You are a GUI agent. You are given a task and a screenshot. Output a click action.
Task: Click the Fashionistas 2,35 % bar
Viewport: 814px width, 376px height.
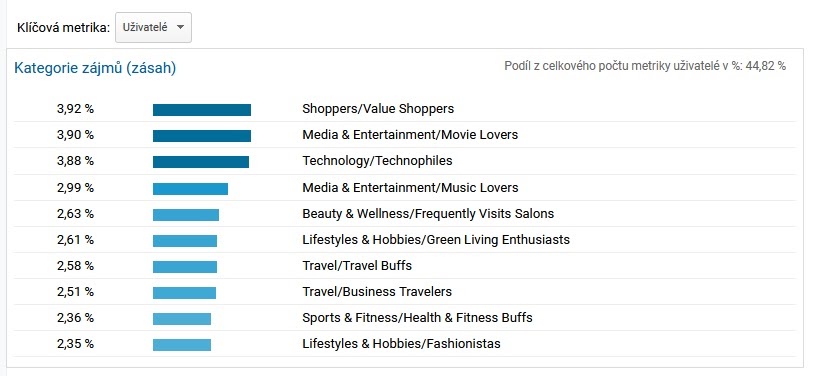pos(182,345)
